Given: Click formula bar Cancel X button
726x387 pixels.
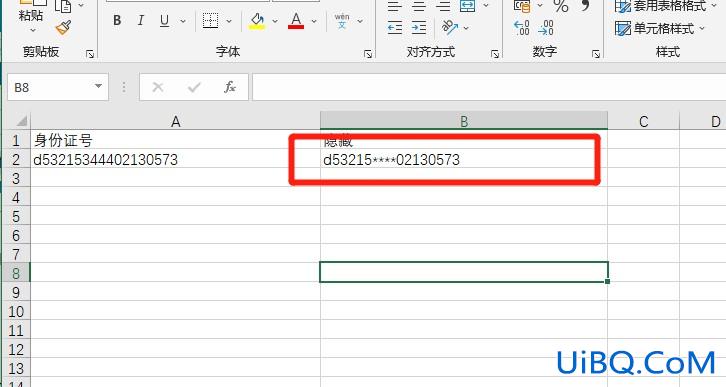Looking at the screenshot, I should (158, 87).
